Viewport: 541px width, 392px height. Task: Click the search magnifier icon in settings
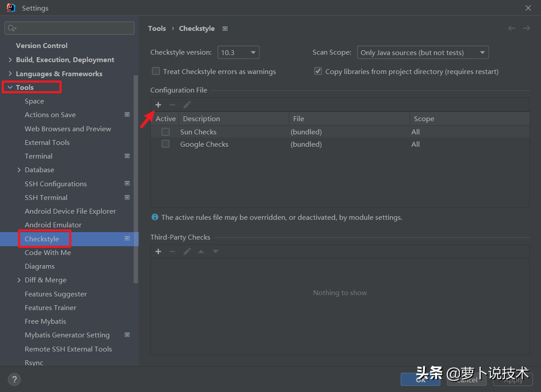click(x=12, y=28)
